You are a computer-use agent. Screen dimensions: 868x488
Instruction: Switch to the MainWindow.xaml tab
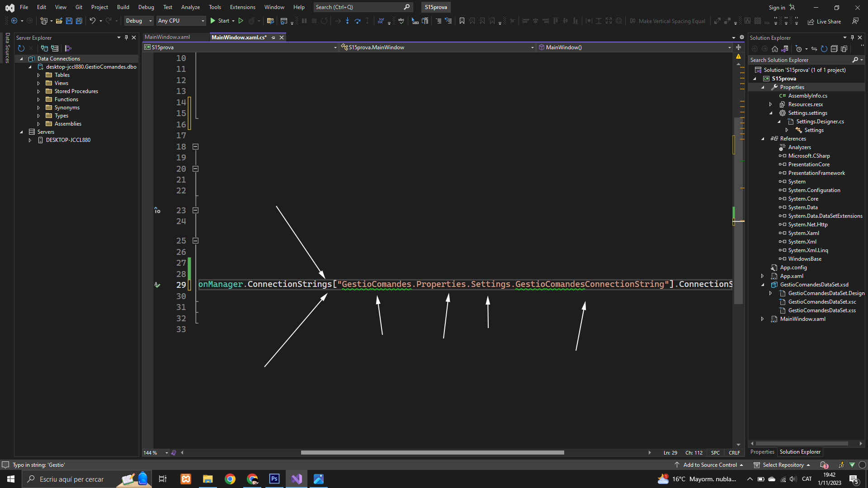click(x=167, y=37)
